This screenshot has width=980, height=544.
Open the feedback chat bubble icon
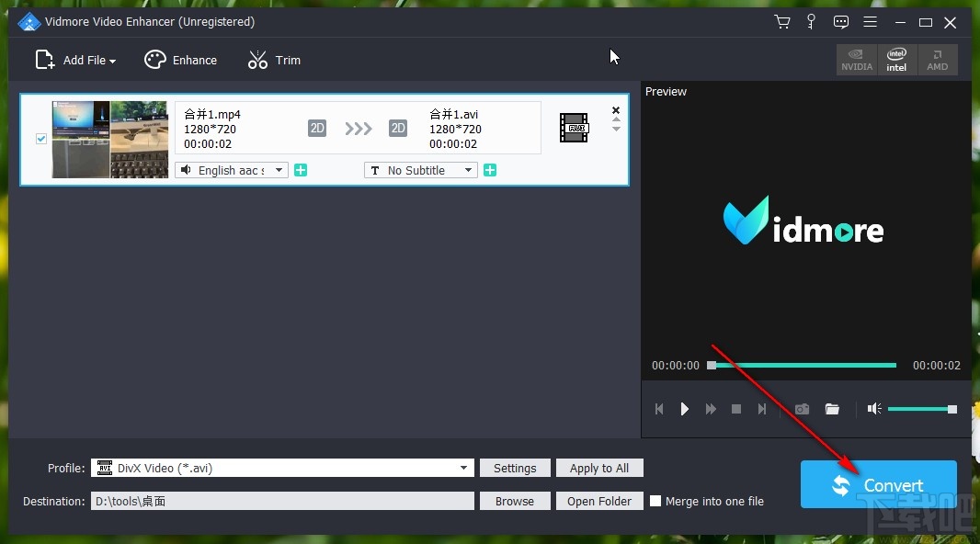pyautogui.click(x=840, y=22)
